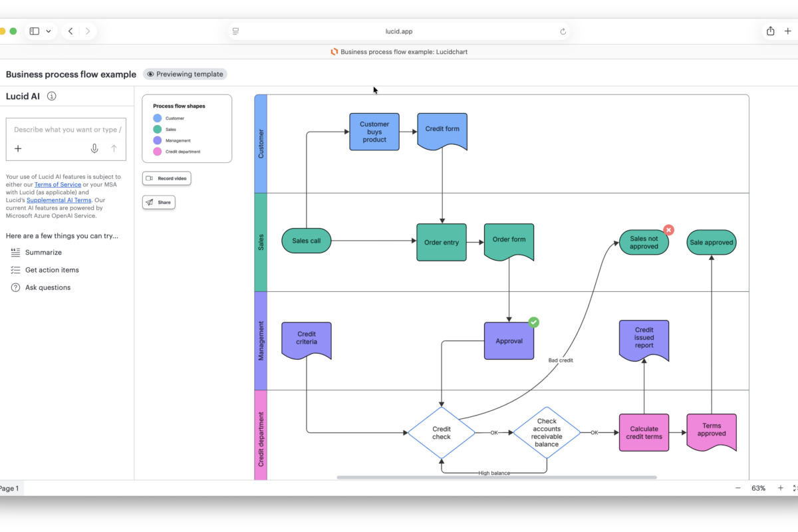Click the Sales swimlane header
Image resolution: width=798 pixels, height=532 pixels.
pyautogui.click(x=261, y=242)
